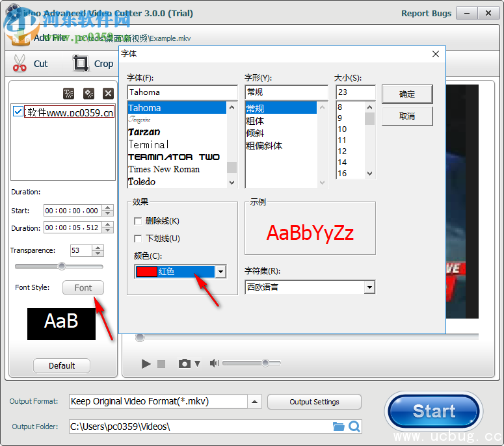This screenshot has height=446, width=504.
Task: Click the Default button
Action: [62, 365]
